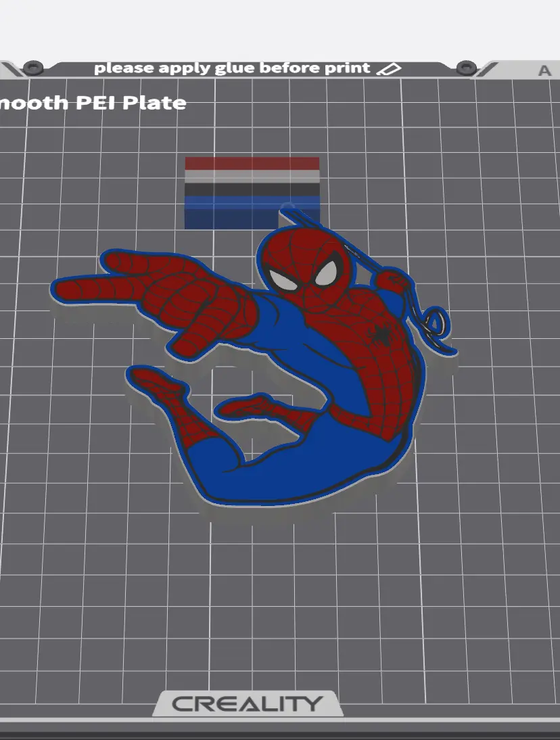Click the glue applicator icon on plate header
This screenshot has width=560, height=740.
(x=389, y=70)
